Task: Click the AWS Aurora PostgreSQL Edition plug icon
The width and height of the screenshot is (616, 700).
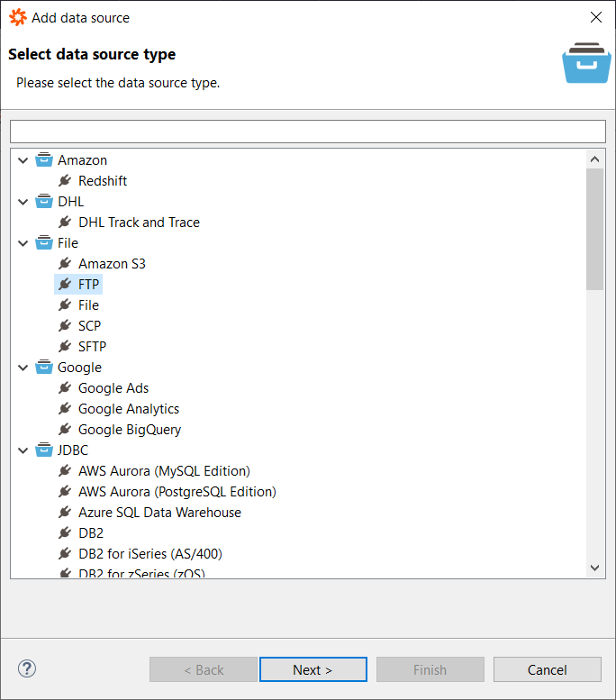Action: point(65,492)
